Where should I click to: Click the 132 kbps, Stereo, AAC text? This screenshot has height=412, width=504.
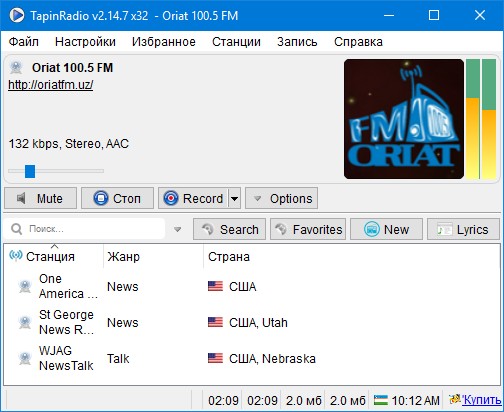69,144
